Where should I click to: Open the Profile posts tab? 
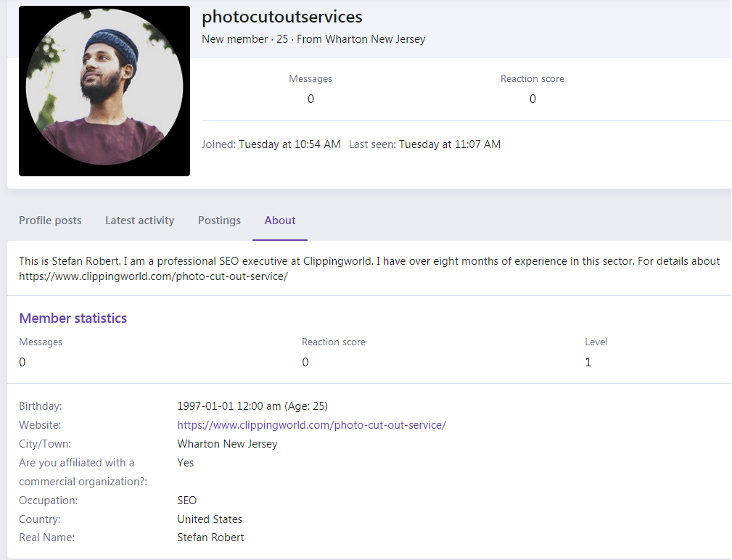point(50,221)
